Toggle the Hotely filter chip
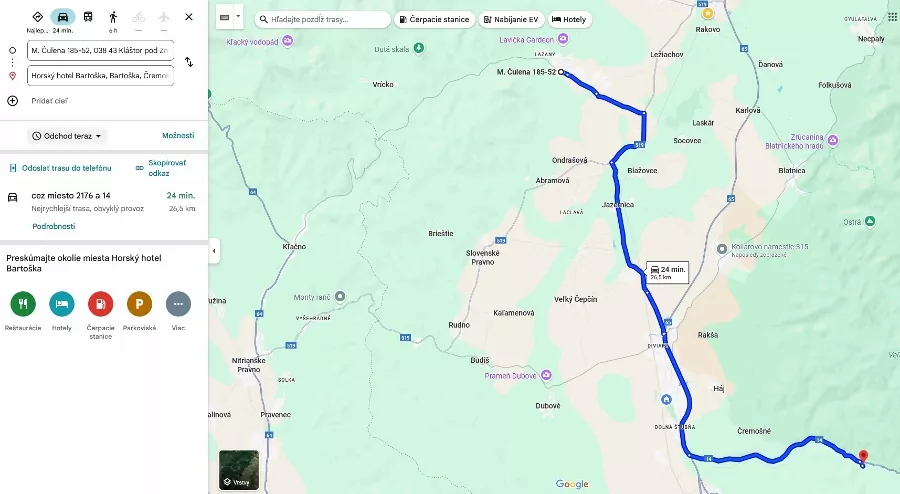Image resolution: width=900 pixels, height=494 pixels. click(x=569, y=20)
